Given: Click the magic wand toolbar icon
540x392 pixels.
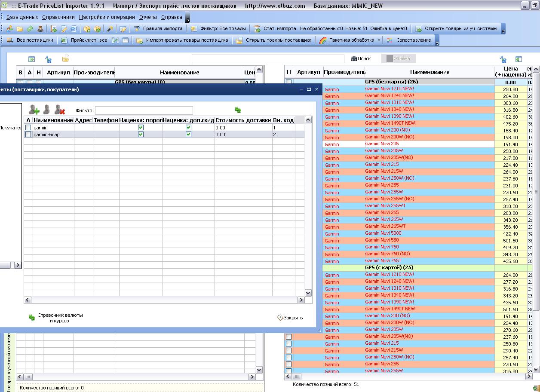Looking at the screenshot, I should click(x=110, y=29).
